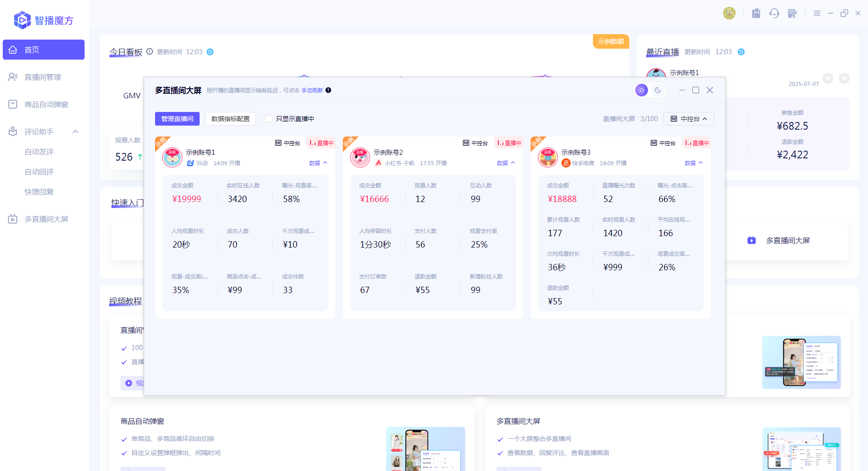Contact customer service via headset icon

coord(774,13)
